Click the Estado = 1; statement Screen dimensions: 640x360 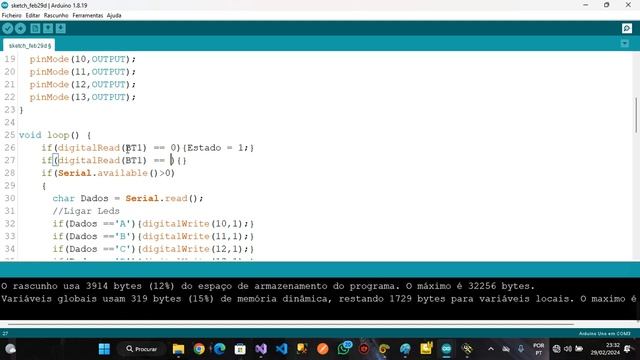pos(218,148)
